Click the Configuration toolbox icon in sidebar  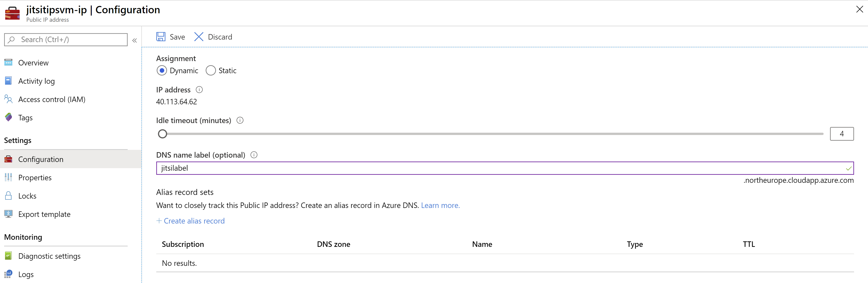pyautogui.click(x=8, y=159)
